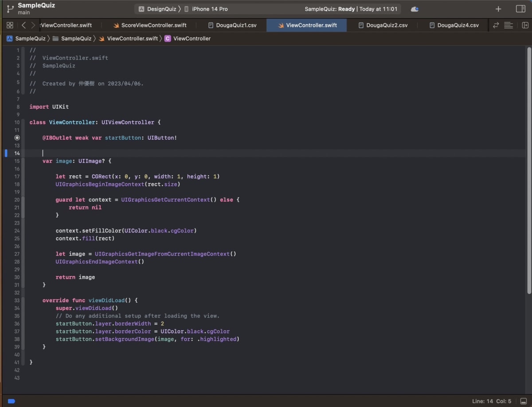Click the source control branch icon
Image resolution: width=532 pixels, height=407 pixels.
coord(10,9)
